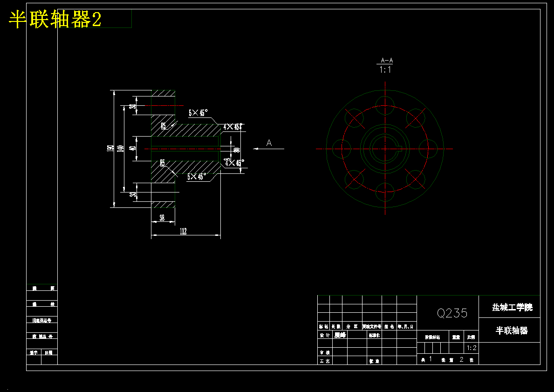Select the vertical "190" diameter dimension
Viewport: 554px width, 392px height.
110,149
